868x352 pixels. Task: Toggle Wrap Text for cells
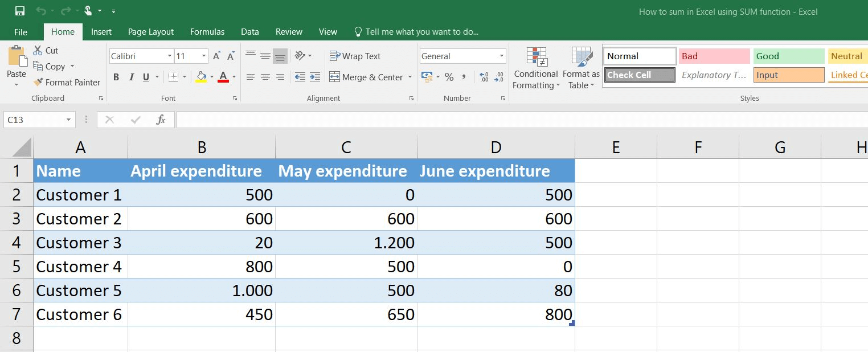(355, 56)
